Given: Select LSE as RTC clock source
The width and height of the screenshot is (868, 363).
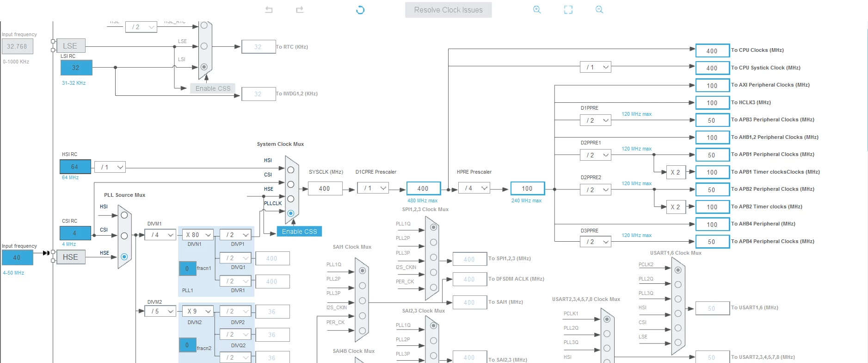Looking at the screenshot, I should click(x=204, y=46).
